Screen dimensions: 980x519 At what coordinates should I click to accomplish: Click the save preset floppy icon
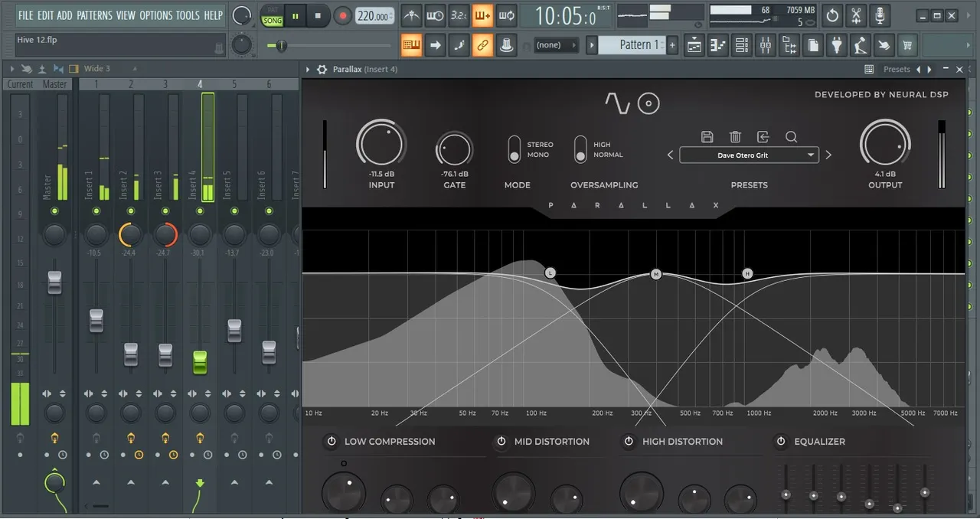tap(707, 137)
